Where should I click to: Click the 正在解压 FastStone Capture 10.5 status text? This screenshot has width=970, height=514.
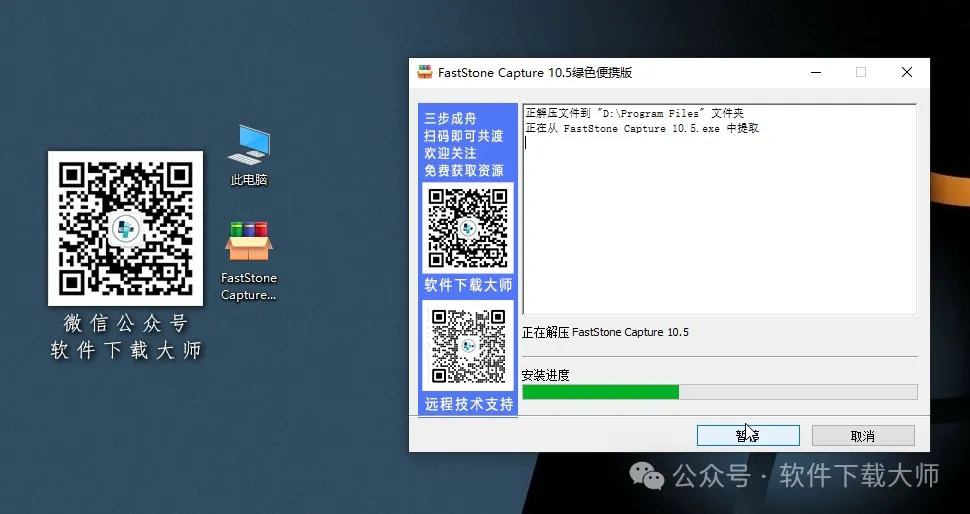[605, 332]
